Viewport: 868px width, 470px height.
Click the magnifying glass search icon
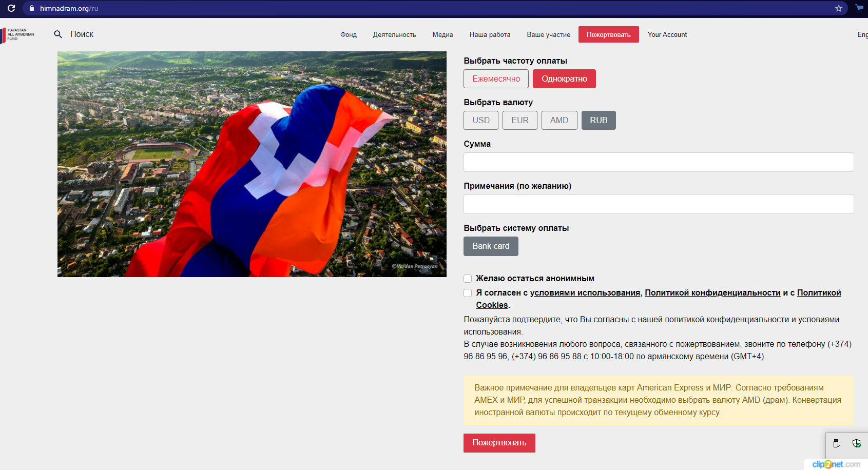tap(58, 34)
